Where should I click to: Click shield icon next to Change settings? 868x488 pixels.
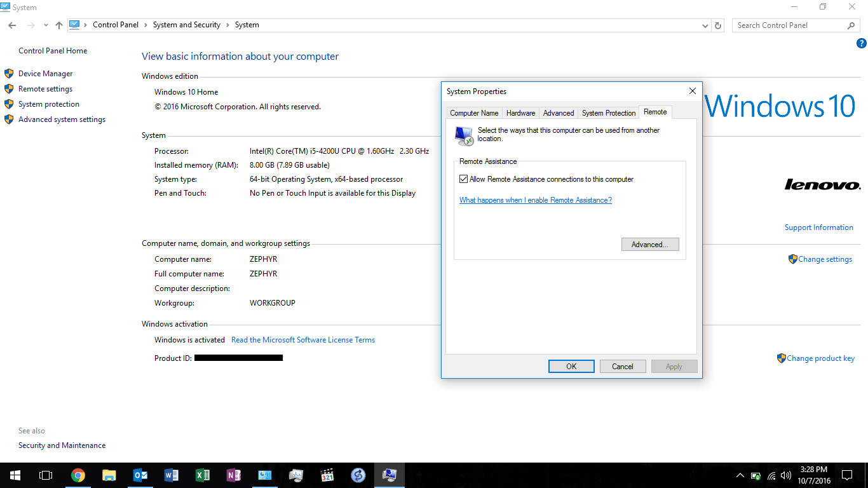click(792, 259)
